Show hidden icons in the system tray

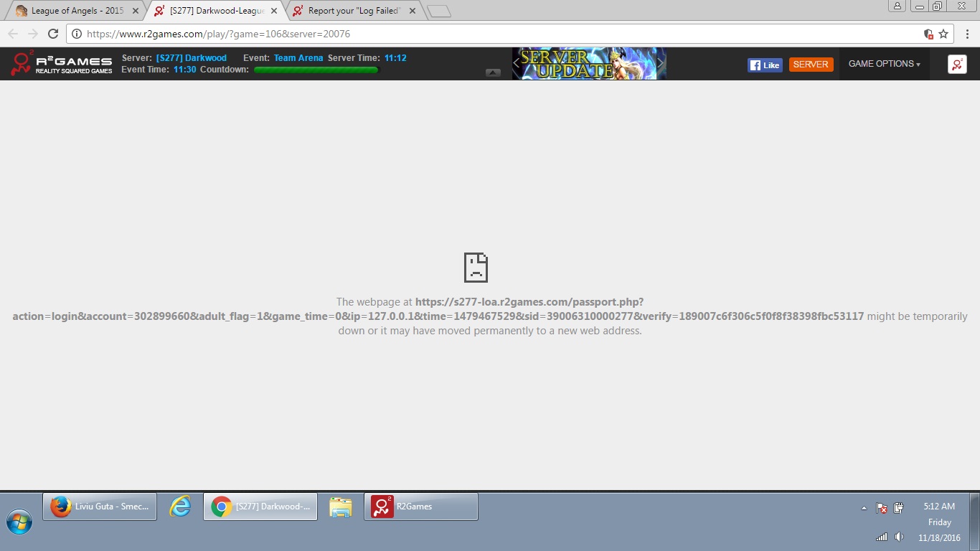click(x=864, y=508)
